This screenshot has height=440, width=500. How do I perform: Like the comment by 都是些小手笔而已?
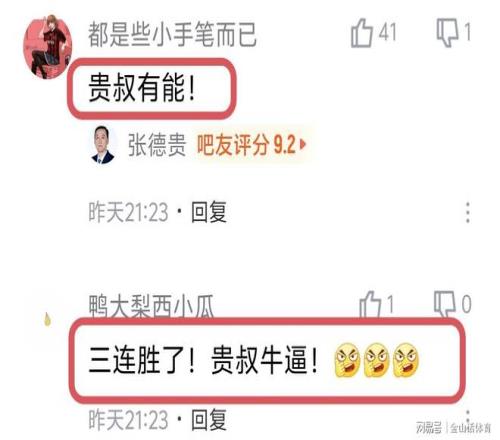click(x=362, y=33)
